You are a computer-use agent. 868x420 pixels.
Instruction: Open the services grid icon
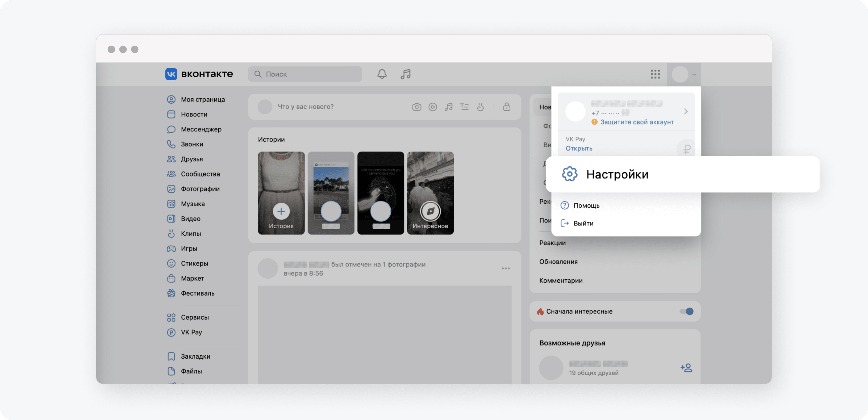pos(655,74)
